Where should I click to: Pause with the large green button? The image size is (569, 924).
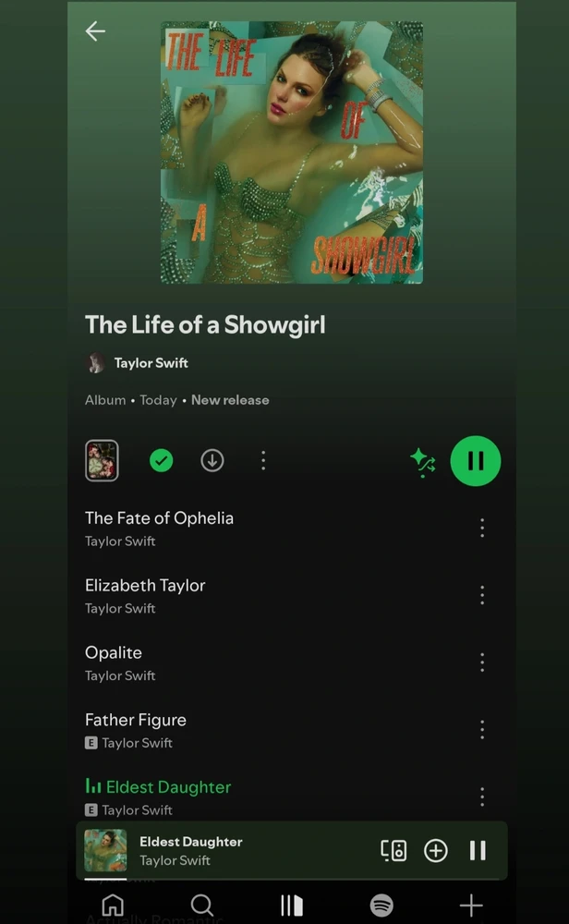point(476,461)
